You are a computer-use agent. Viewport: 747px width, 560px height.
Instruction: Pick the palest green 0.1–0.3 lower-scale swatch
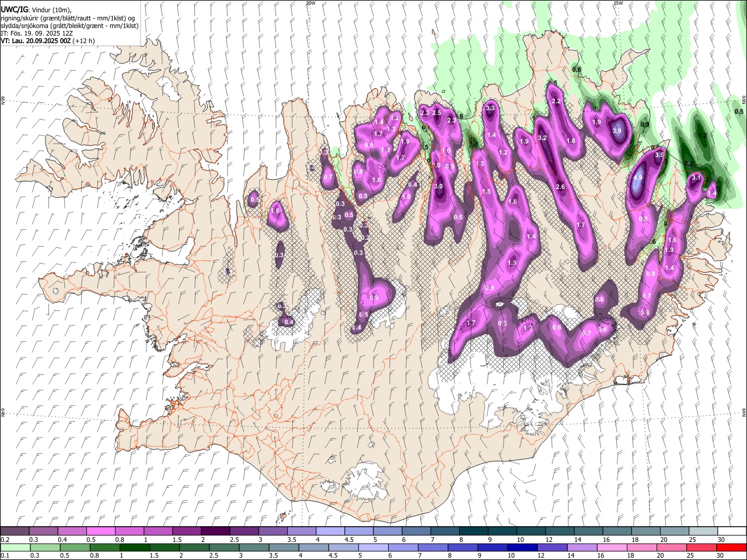15,547
